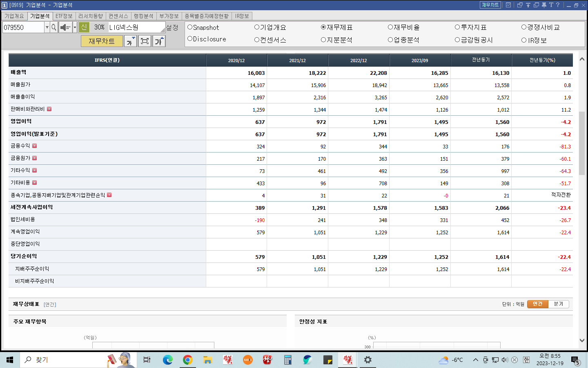Select 투자지표 radio button
Image resolution: width=588 pixels, height=368 pixels.
pos(457,27)
